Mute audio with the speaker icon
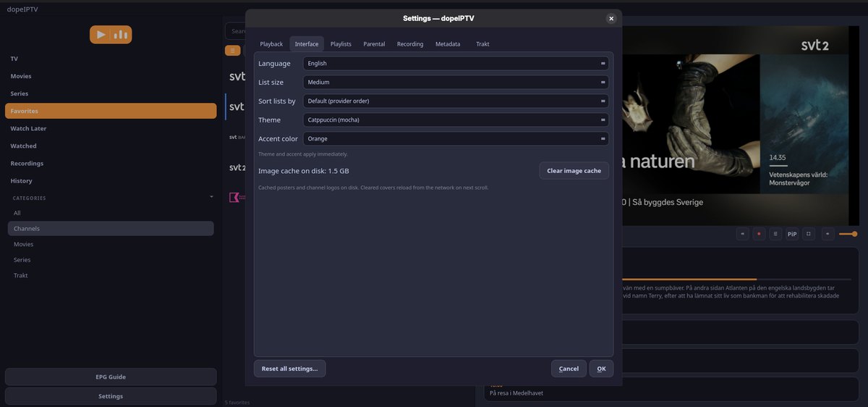Screen dimensions: 868x407 pyautogui.click(x=827, y=234)
